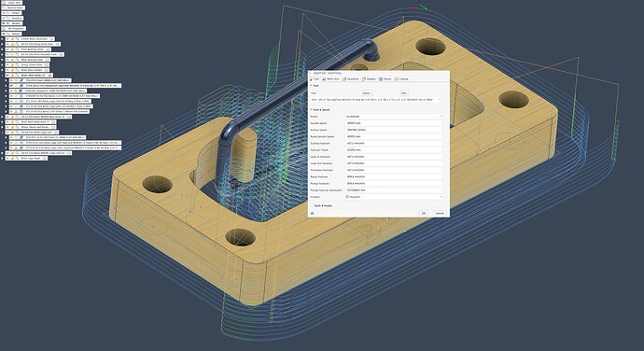
Task: Open the Coolant dropdown
Action: [394, 197]
